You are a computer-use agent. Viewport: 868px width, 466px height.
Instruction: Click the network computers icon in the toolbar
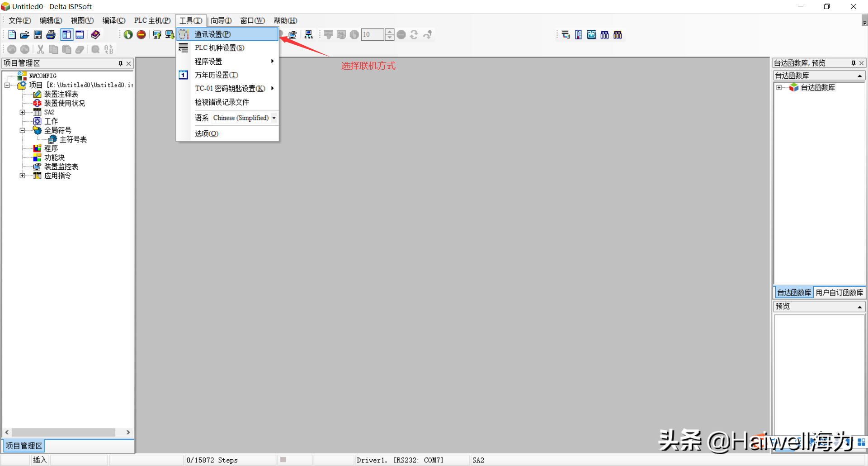(x=309, y=35)
